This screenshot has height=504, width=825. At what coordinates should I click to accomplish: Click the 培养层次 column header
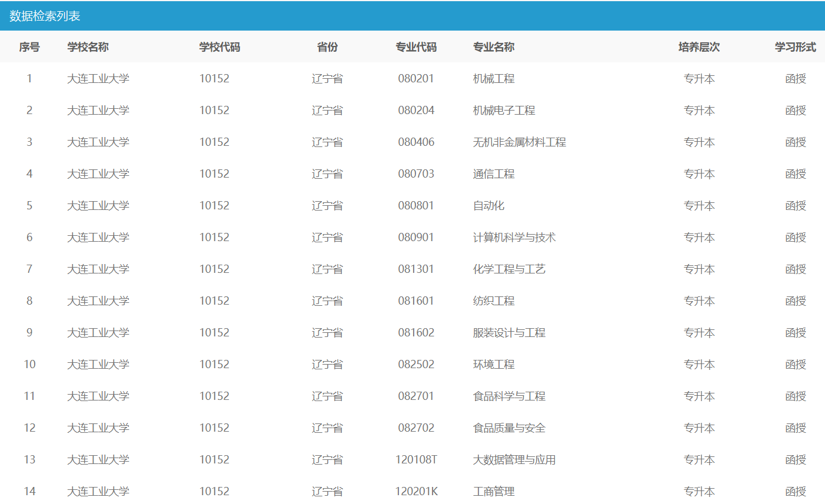(x=699, y=47)
